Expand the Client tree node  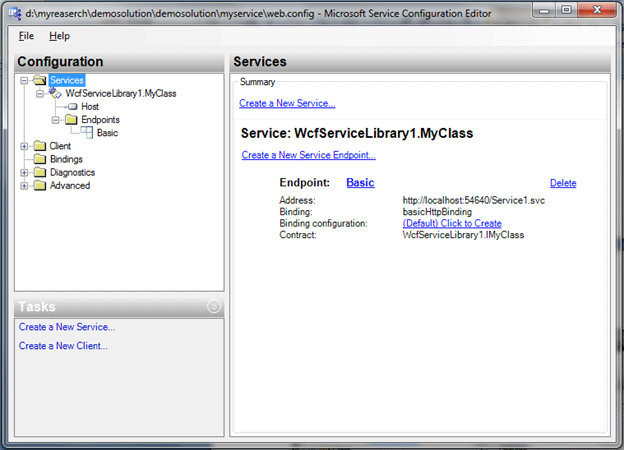pyautogui.click(x=24, y=146)
